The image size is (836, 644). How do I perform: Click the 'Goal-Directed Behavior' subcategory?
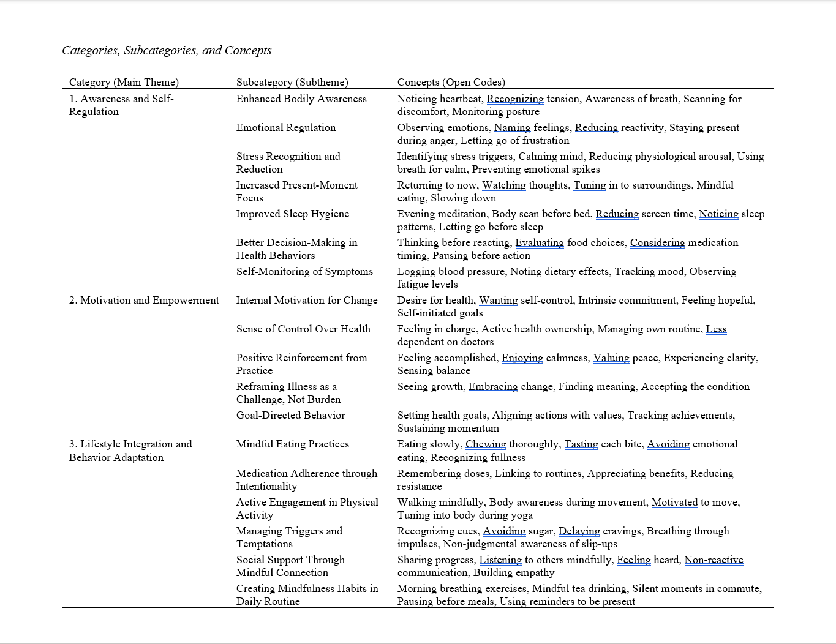click(x=291, y=415)
